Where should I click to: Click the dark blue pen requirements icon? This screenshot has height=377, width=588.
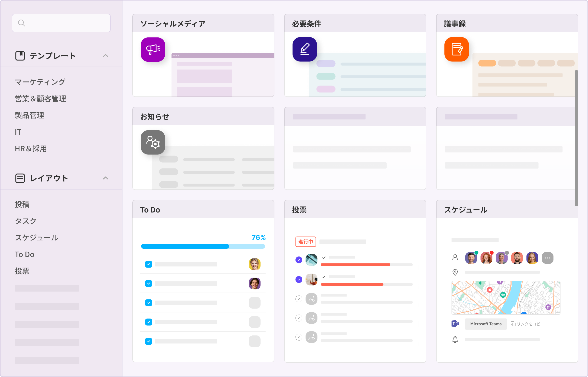[x=305, y=49]
